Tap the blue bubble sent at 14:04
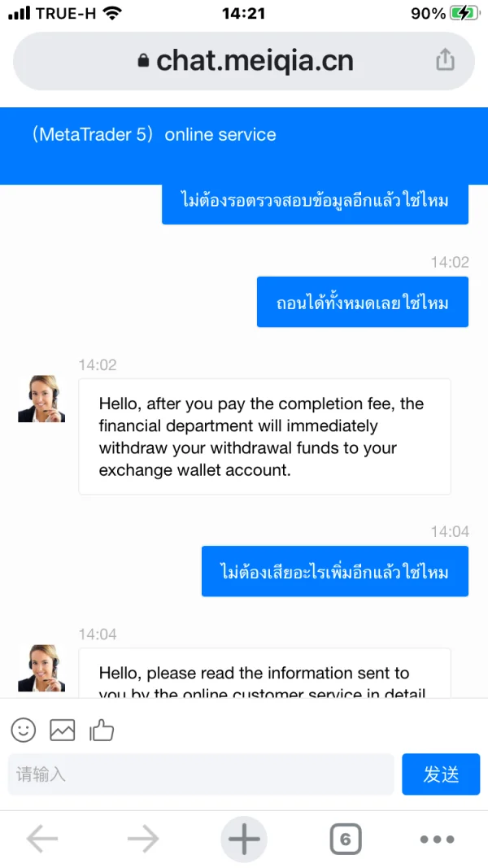488x868 pixels. coord(334,572)
